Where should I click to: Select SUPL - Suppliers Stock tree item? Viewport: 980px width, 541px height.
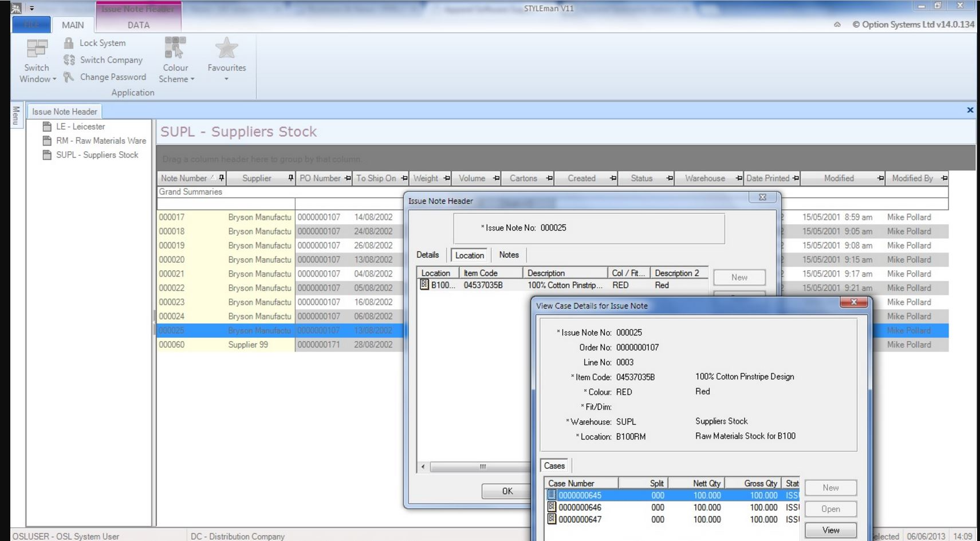pyautogui.click(x=97, y=155)
